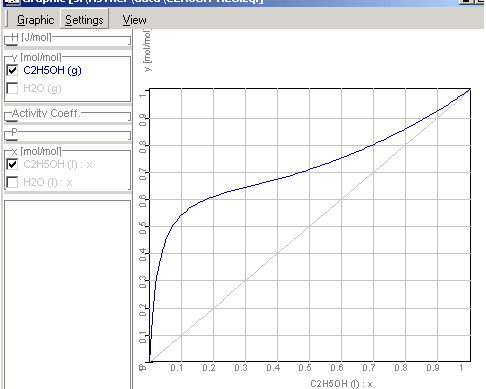Open the Settings menu
The image size is (486, 389).
pos(84,20)
